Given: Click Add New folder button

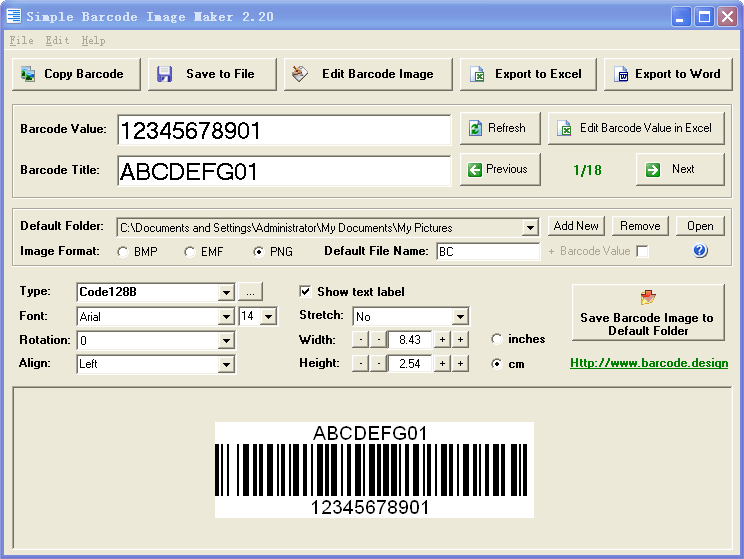Looking at the screenshot, I should pyautogui.click(x=576, y=226).
